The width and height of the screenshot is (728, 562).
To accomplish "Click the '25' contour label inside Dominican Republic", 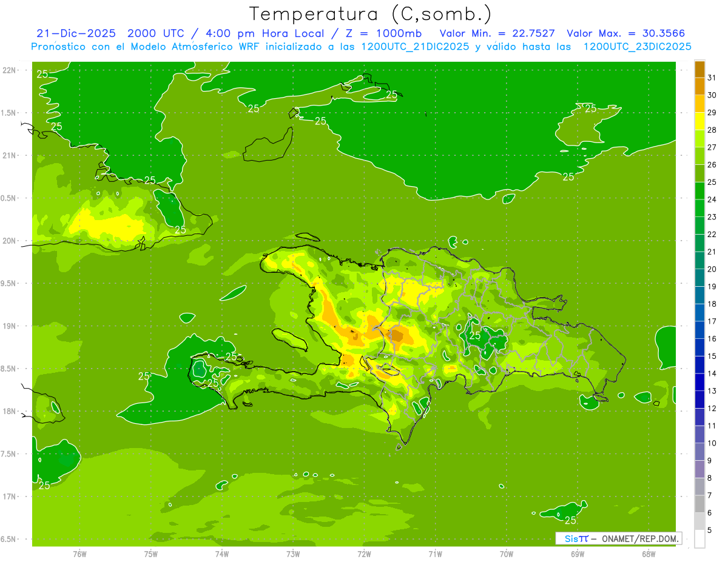I will pos(475,335).
